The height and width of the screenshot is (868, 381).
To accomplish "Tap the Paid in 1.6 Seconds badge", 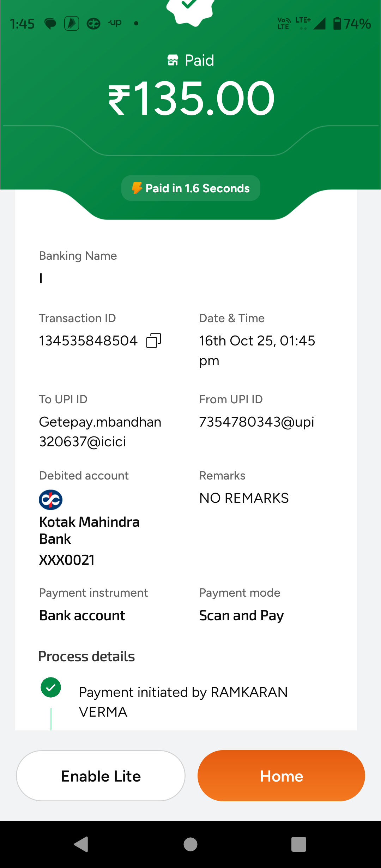I will click(x=191, y=188).
